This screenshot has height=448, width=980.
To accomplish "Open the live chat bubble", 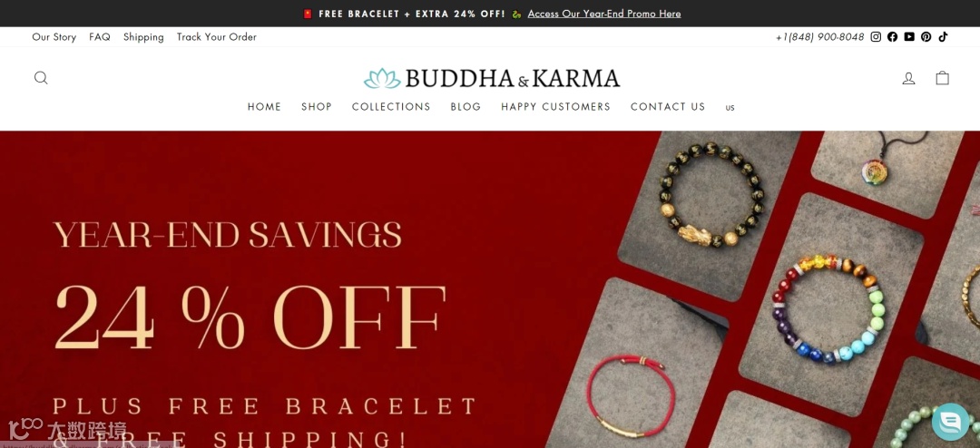I will coord(951,423).
